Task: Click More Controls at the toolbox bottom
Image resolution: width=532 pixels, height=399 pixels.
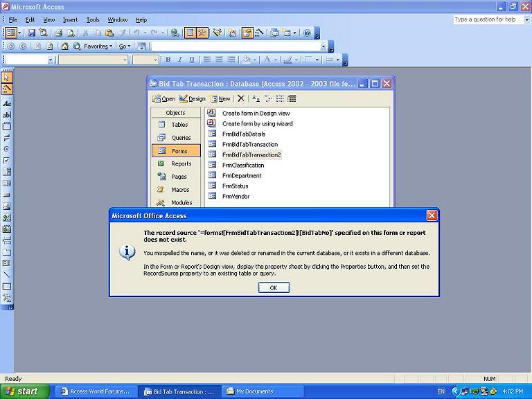Action: [7, 298]
